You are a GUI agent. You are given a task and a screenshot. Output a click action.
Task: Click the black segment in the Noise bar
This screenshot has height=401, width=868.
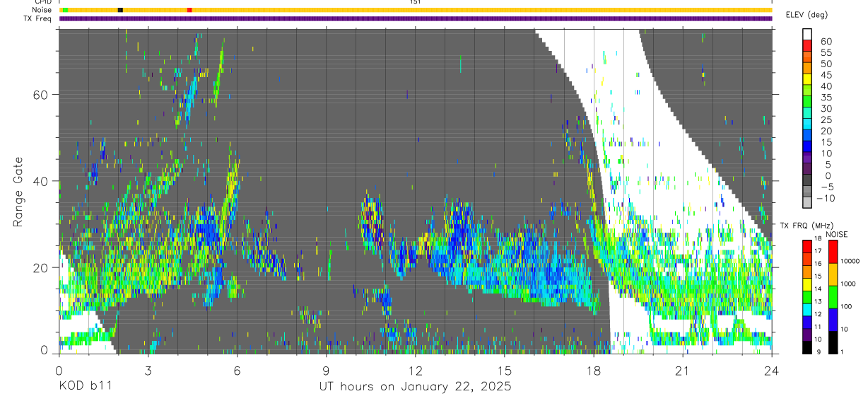click(120, 10)
